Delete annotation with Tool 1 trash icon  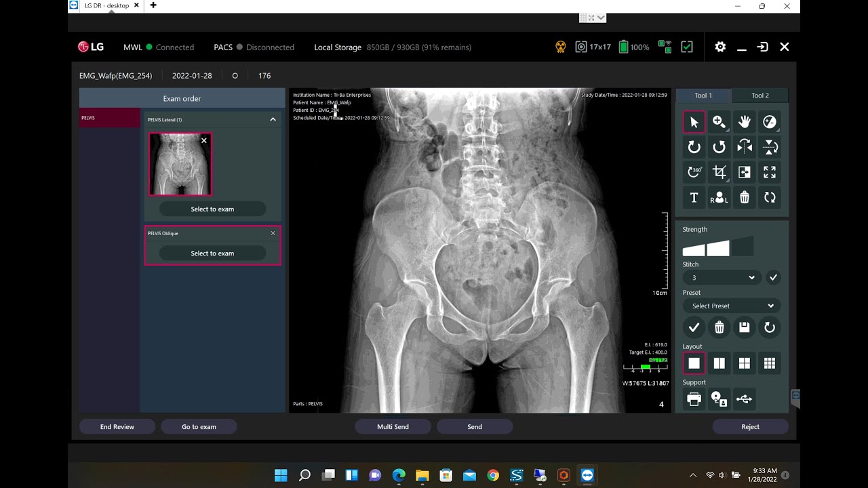[745, 197]
